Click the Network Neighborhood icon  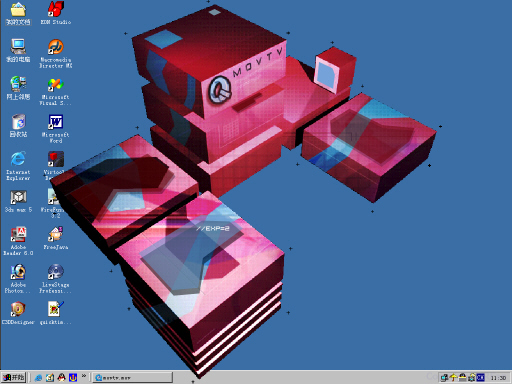pos(18,88)
